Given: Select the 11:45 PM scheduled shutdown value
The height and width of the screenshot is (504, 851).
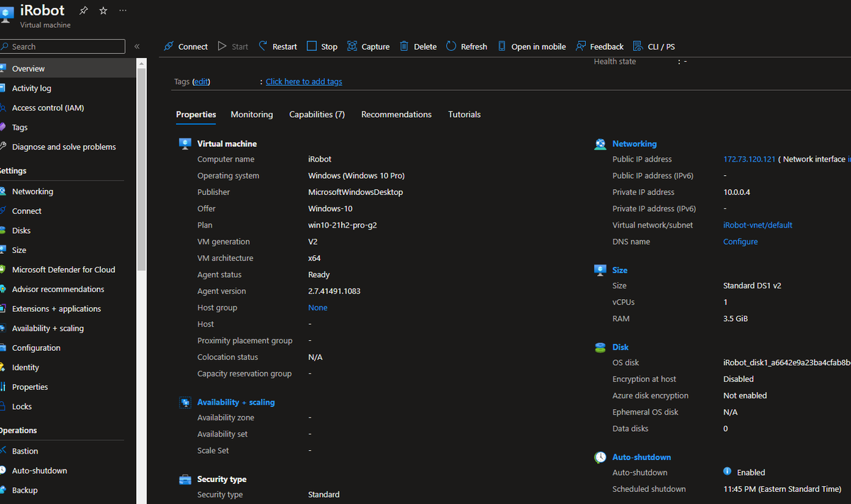Looking at the screenshot, I should [782, 489].
